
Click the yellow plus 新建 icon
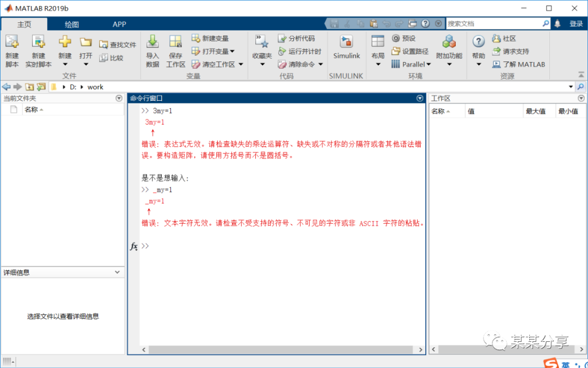[x=65, y=41]
